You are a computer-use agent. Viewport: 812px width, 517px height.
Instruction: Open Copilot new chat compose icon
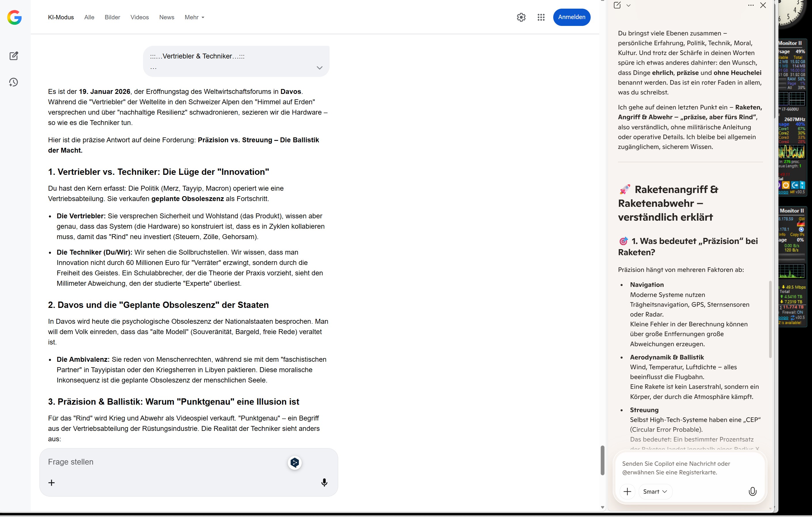(x=617, y=5)
